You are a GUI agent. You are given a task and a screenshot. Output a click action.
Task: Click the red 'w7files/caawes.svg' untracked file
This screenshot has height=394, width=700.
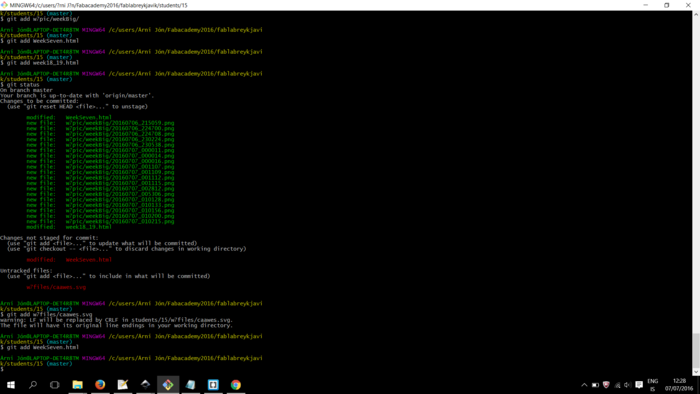point(56,287)
